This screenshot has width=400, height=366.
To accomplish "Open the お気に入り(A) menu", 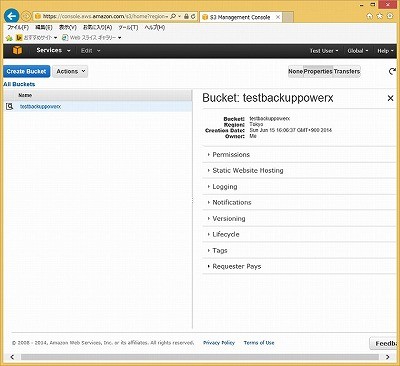I will click(97, 27).
